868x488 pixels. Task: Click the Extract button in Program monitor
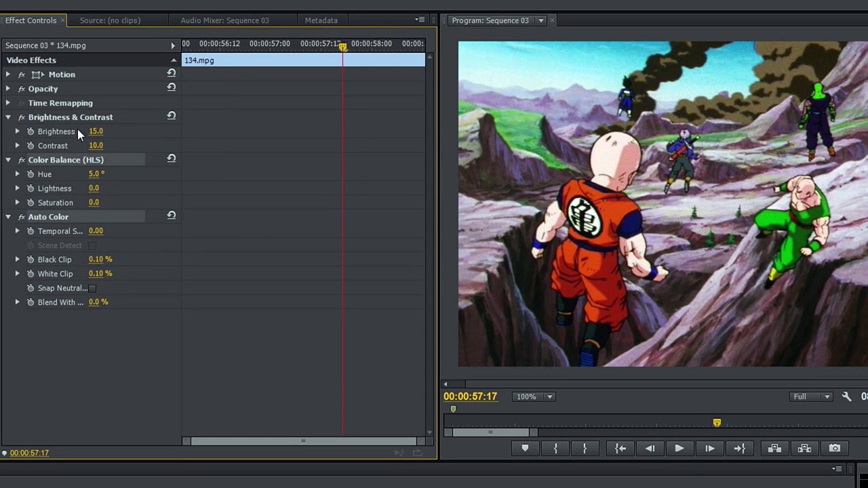(804, 449)
